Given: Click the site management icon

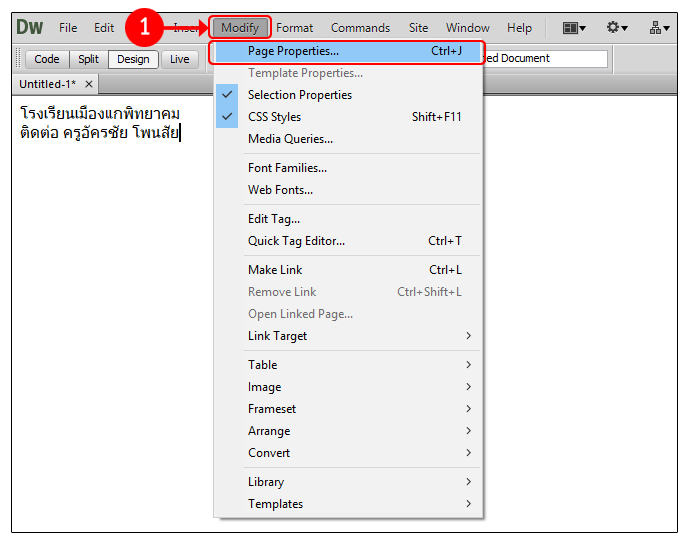Looking at the screenshot, I should (659, 28).
